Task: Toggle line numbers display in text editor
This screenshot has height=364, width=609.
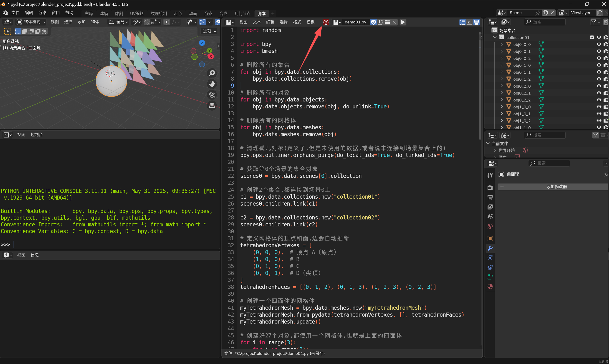Action: [462, 22]
